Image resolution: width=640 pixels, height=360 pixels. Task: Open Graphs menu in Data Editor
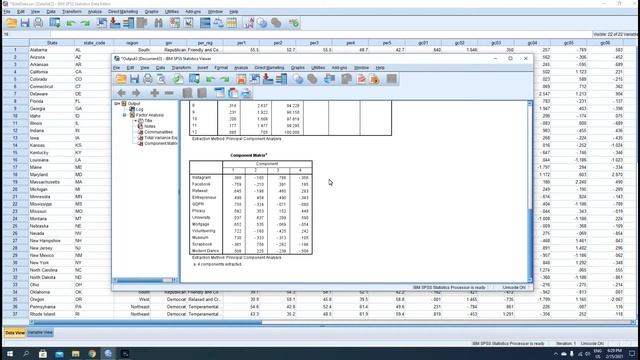click(151, 12)
